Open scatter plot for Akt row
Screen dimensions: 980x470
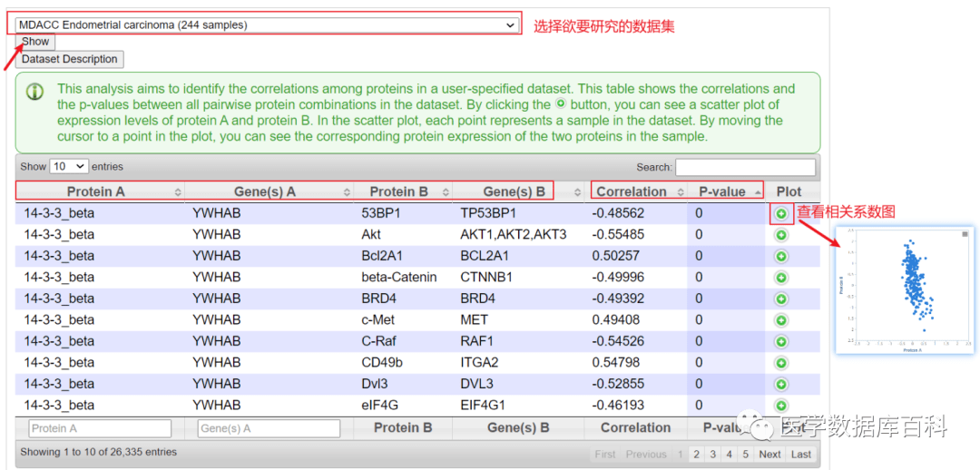pos(780,235)
